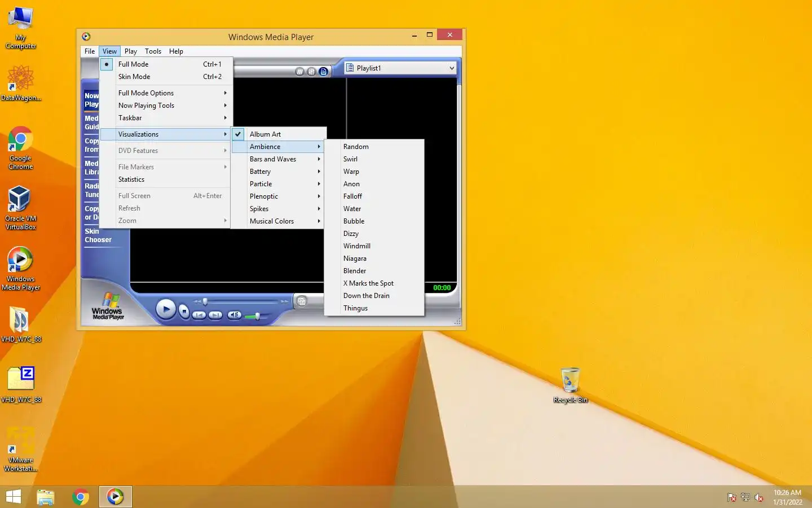Click the Next track button
This screenshot has height=508, width=812.
point(215,315)
